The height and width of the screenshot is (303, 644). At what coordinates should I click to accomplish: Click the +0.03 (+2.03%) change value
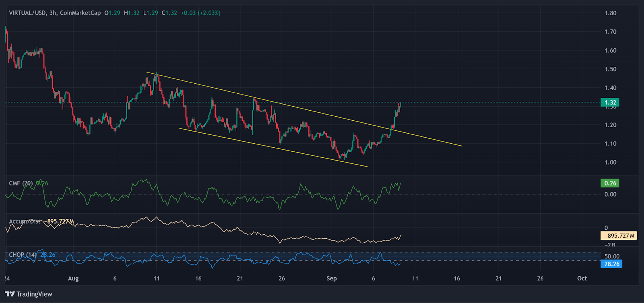pos(200,13)
